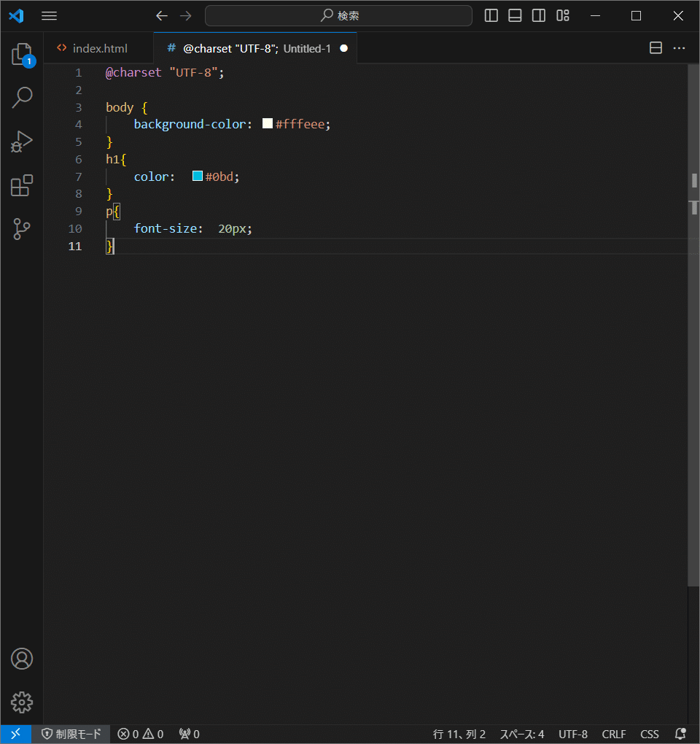Minimize the VS Code window

(595, 15)
